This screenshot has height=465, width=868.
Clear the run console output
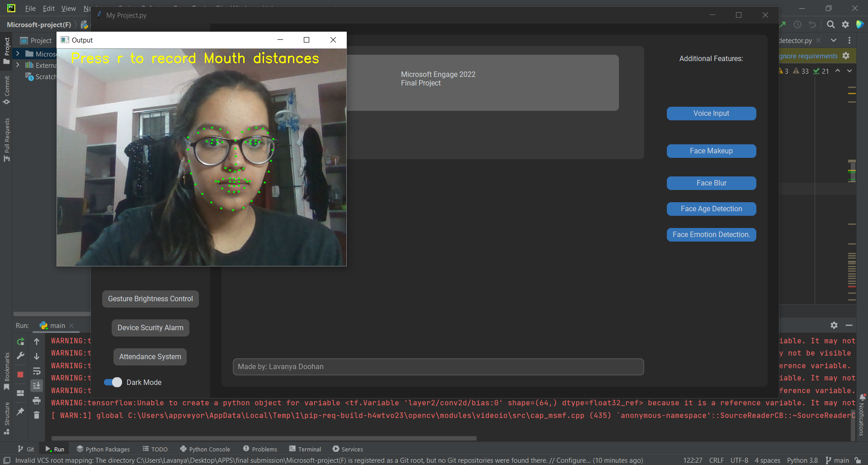37,415
